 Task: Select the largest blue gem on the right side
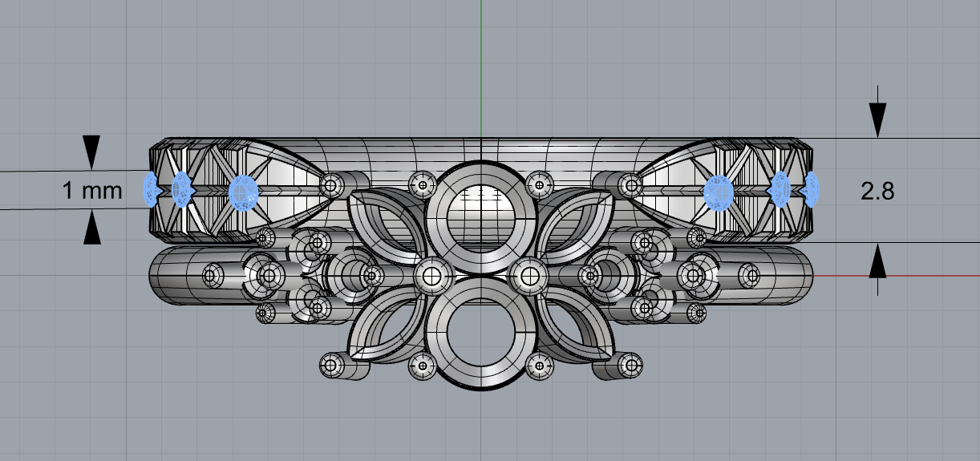click(x=717, y=191)
